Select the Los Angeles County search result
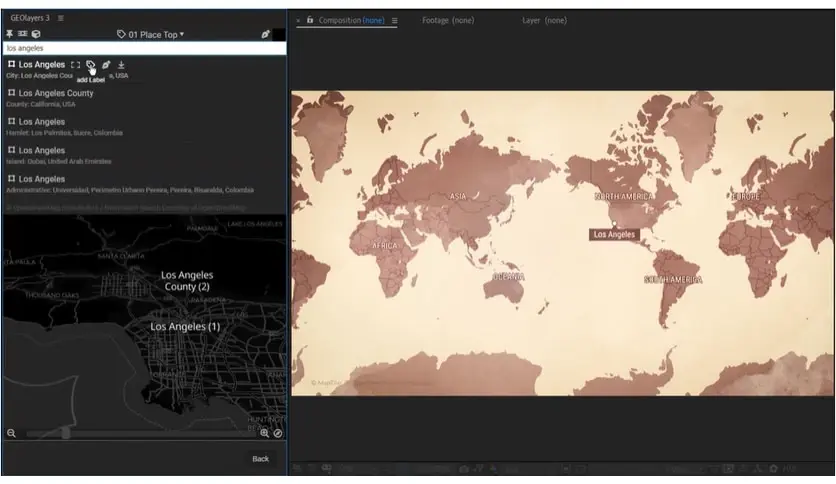This screenshot has width=836, height=484. click(56, 93)
